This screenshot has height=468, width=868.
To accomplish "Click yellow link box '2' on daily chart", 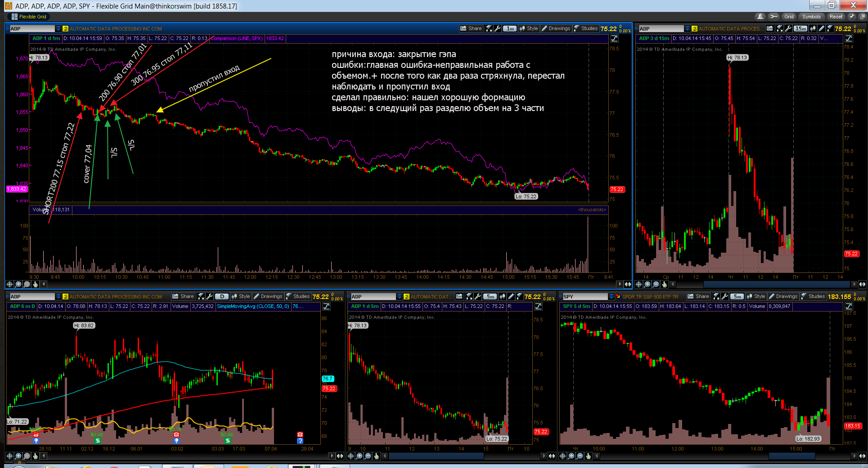I will (65, 297).
